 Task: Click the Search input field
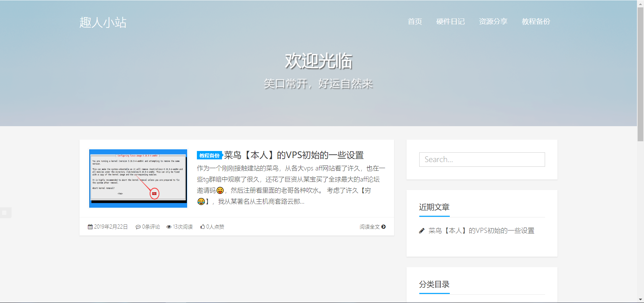[x=482, y=159]
